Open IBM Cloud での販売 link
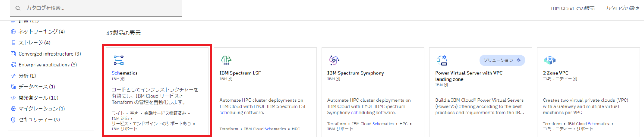644x140 pixels. 572,8
